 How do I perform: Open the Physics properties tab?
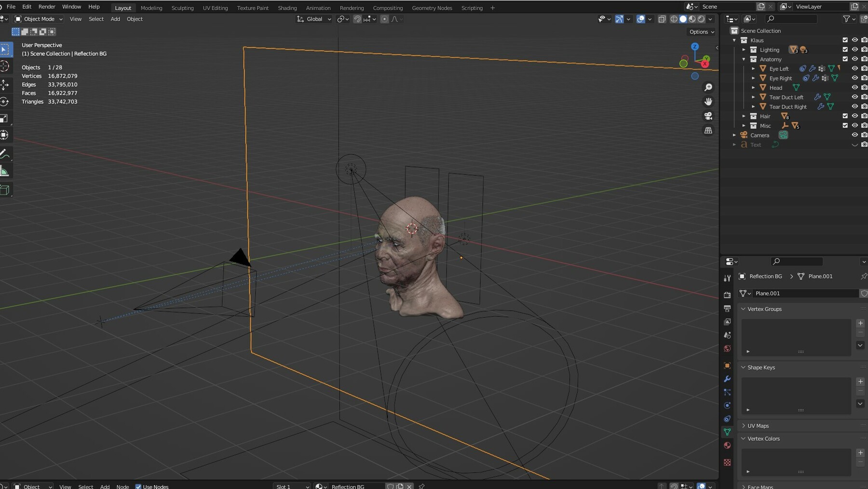(x=727, y=406)
